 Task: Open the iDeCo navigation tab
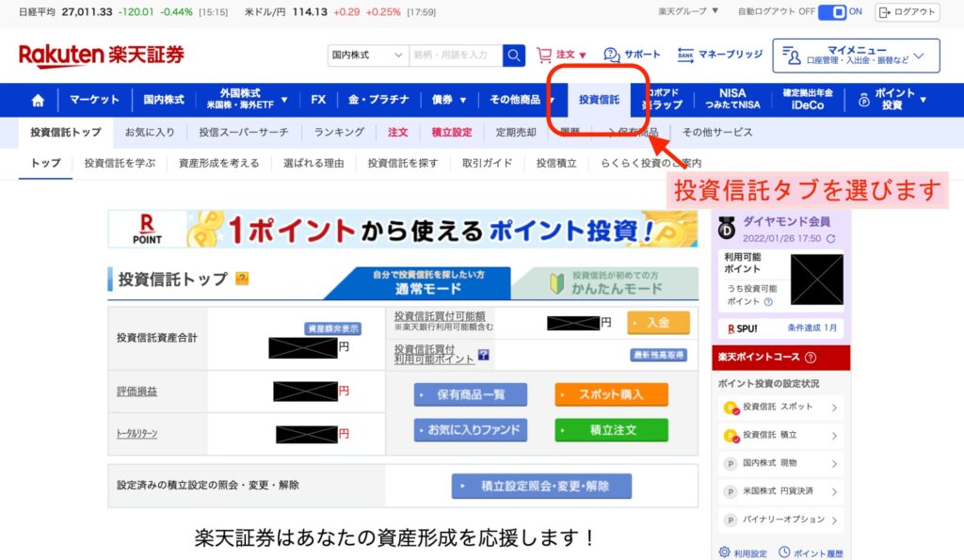808,100
